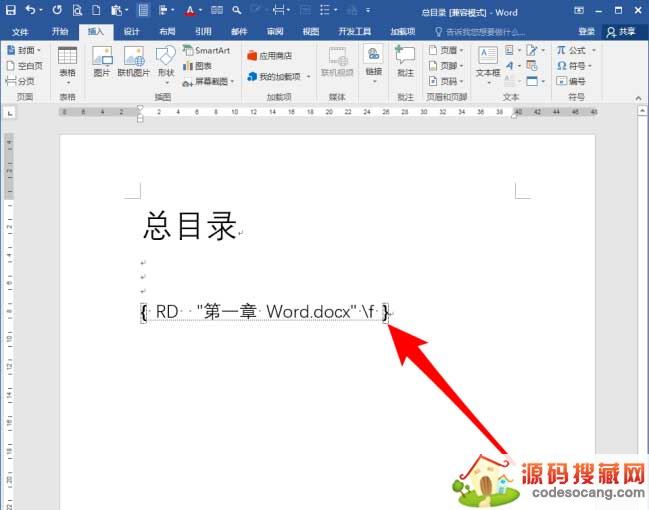Screen dimensions: 649x510
Task: Open the 屏幕截图 screenshot dropdown
Action: click(210, 81)
